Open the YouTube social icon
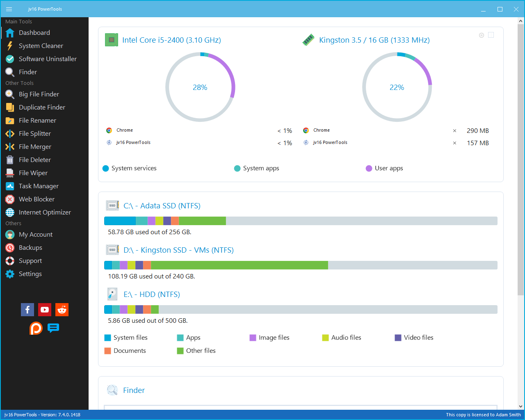The height and width of the screenshot is (420, 525). (x=45, y=310)
